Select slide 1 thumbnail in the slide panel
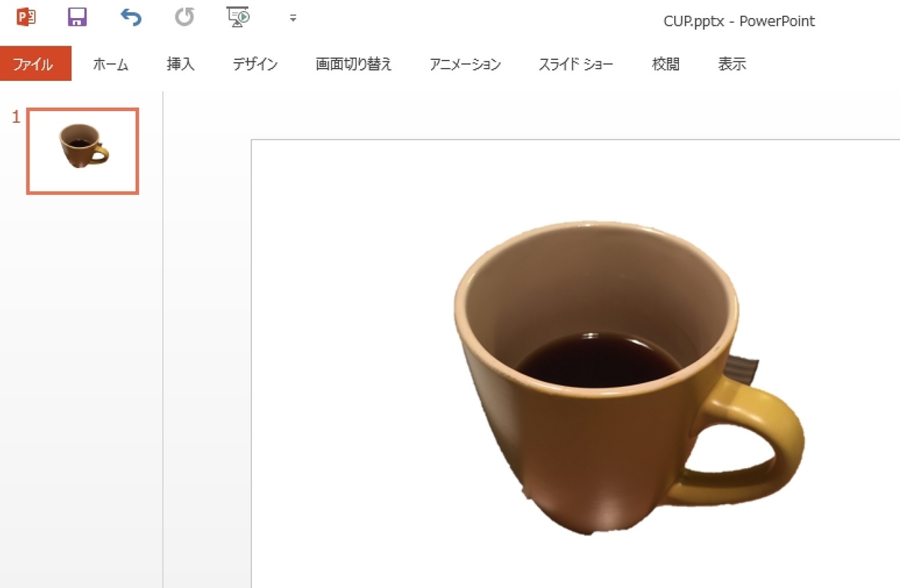The image size is (900, 588). coord(82,151)
